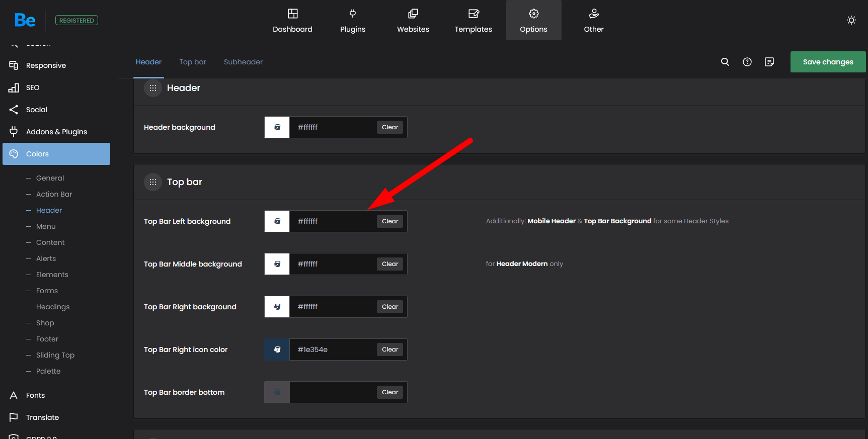Toggle the light/dark mode sun icon
The height and width of the screenshot is (439, 868).
coord(851,20)
